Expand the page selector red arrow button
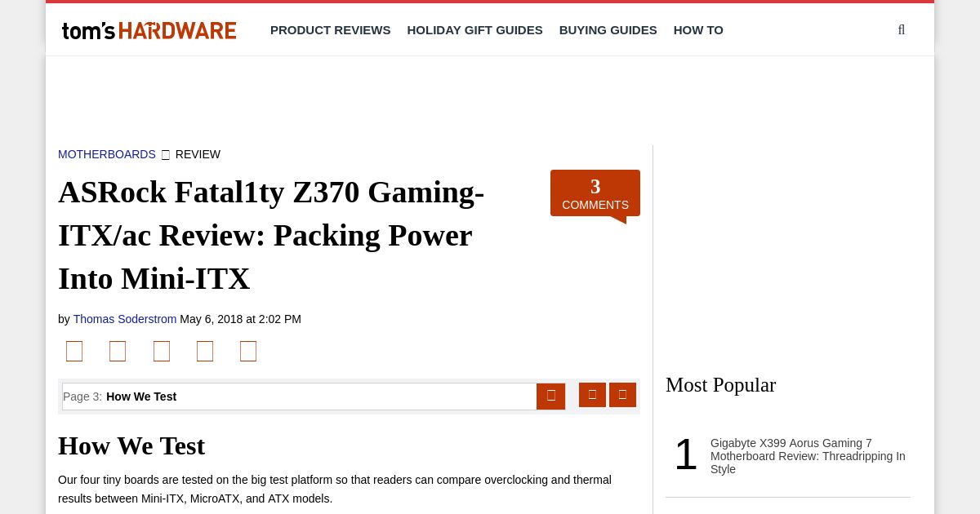Screen dimensions: 980x514 (550, 397)
